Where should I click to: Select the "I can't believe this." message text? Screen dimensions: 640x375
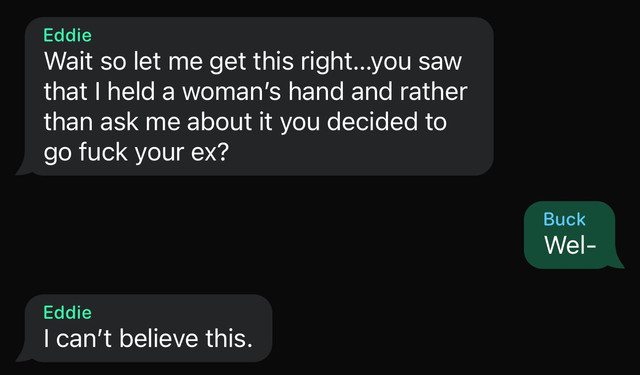[x=148, y=338]
